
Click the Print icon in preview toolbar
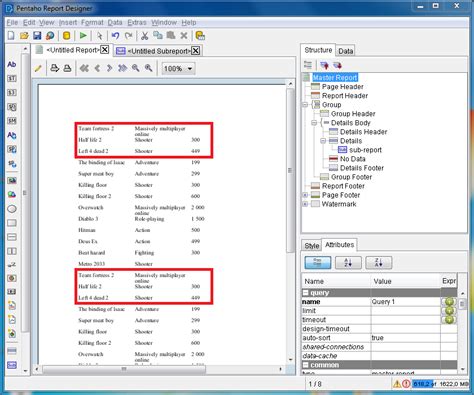coord(67,68)
